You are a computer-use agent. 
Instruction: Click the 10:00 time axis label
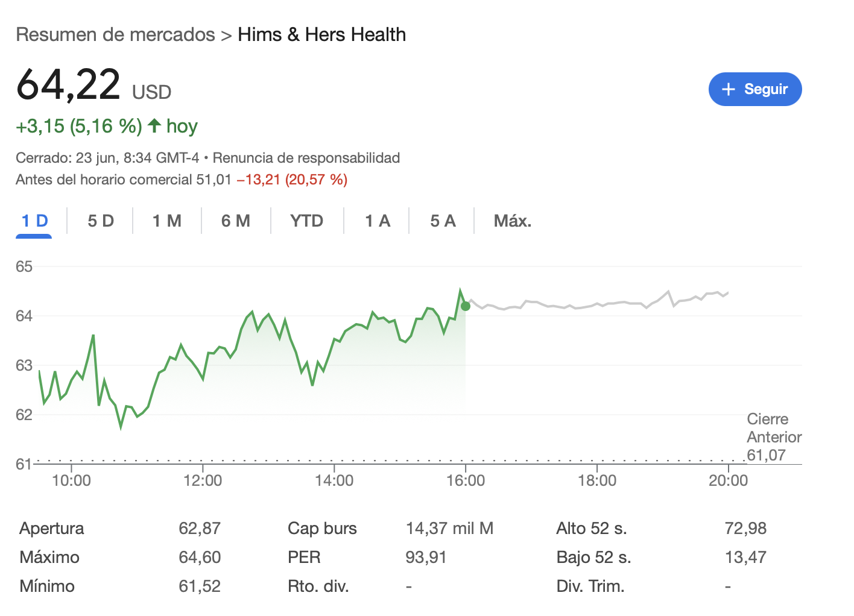pos(71,480)
